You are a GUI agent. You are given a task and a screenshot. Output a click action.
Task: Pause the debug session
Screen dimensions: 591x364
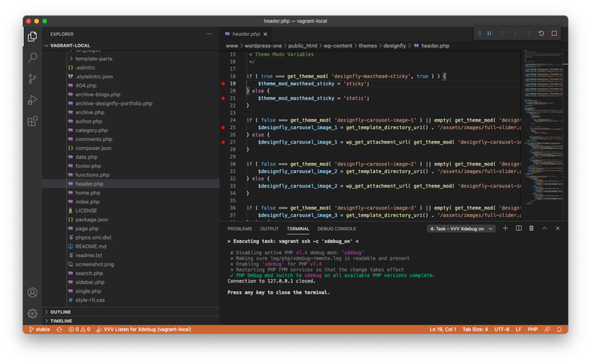(489, 33)
